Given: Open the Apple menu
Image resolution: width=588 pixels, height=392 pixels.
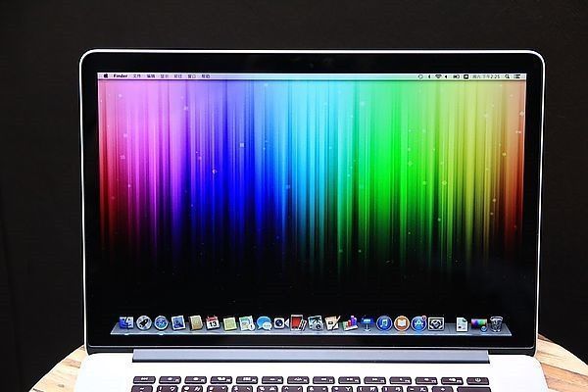Looking at the screenshot, I should point(106,75).
